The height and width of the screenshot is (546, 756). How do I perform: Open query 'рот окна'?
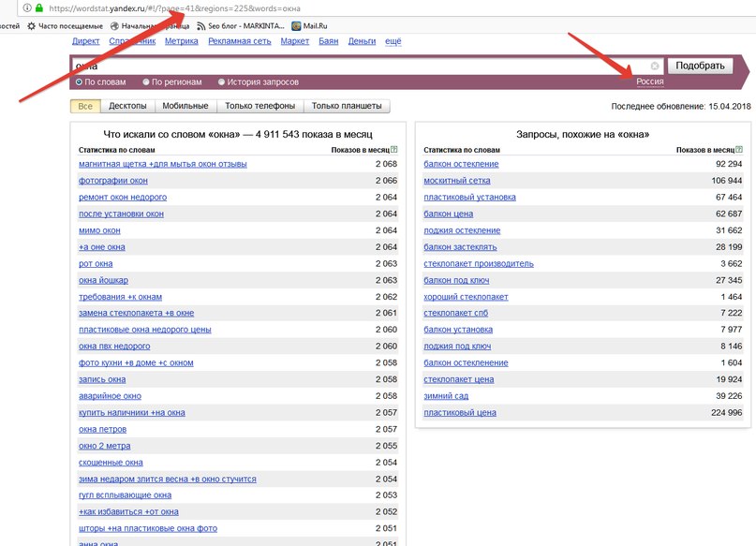pos(96,263)
